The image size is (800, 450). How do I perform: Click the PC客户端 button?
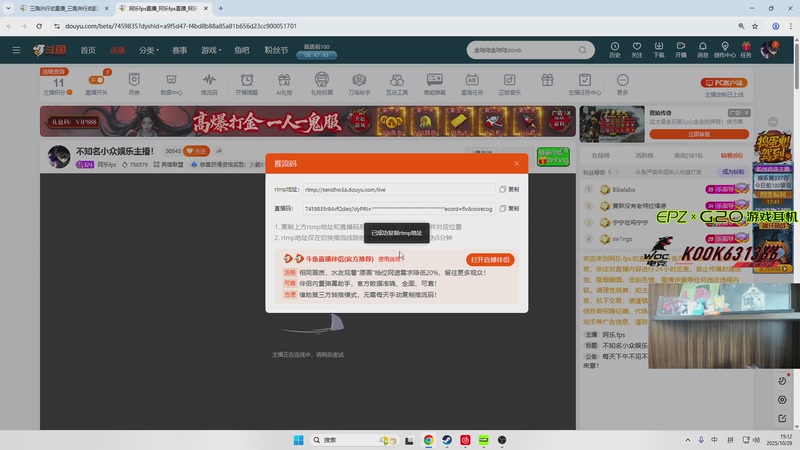point(724,83)
